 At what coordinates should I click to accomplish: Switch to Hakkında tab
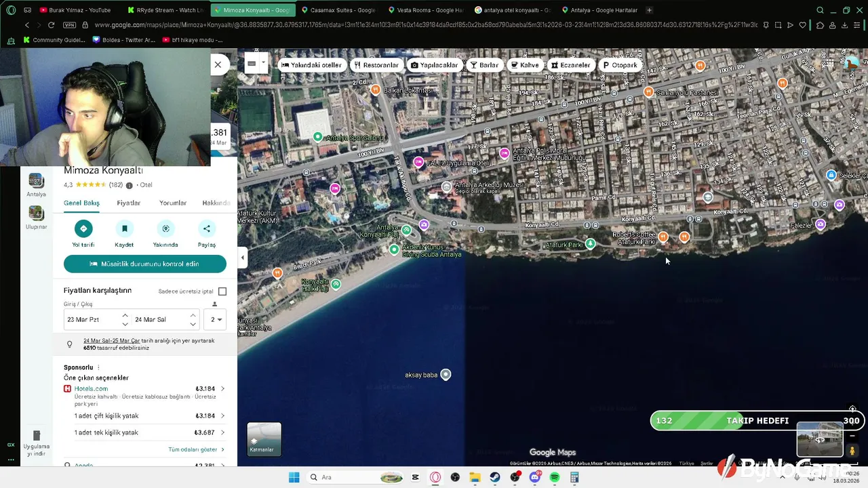click(x=216, y=203)
